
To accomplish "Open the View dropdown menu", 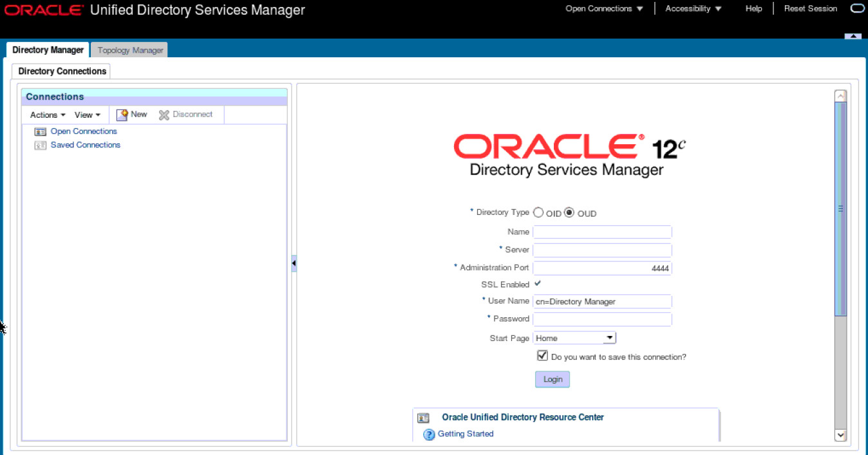I will [x=87, y=115].
